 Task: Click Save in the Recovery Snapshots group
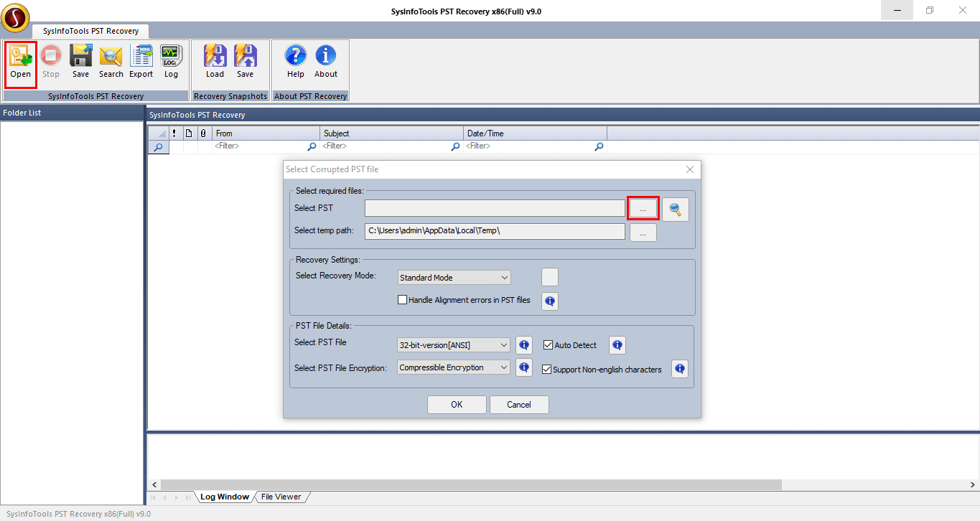click(246, 62)
